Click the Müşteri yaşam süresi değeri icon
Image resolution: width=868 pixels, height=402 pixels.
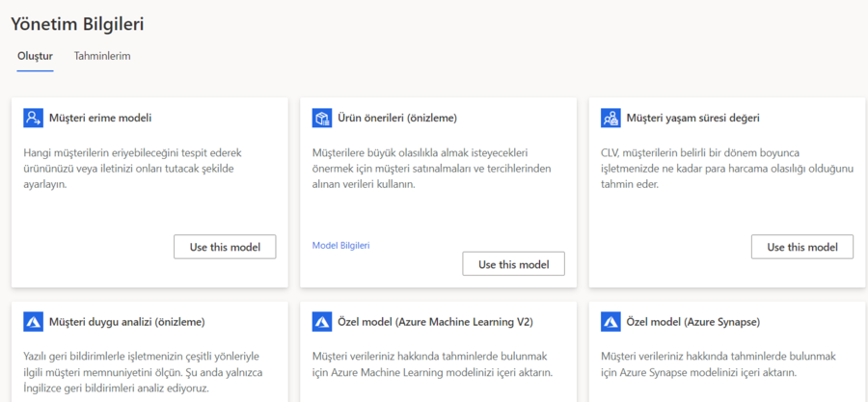[x=610, y=118]
